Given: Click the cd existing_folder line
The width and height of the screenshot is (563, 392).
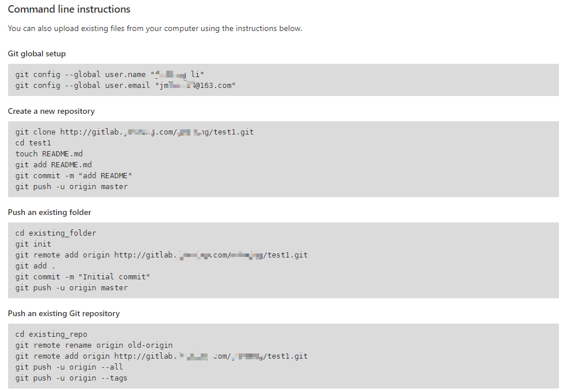Looking at the screenshot, I should pos(56,233).
